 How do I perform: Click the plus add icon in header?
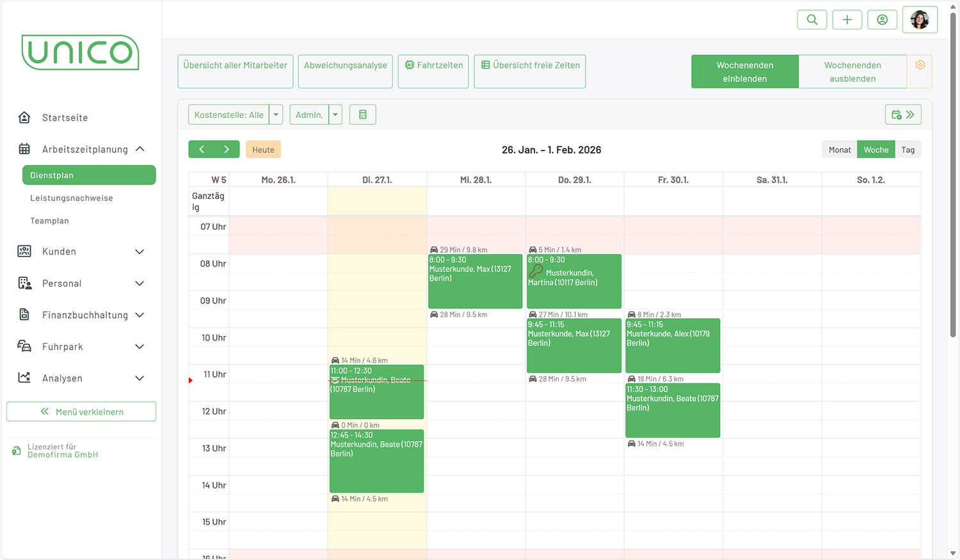click(847, 20)
